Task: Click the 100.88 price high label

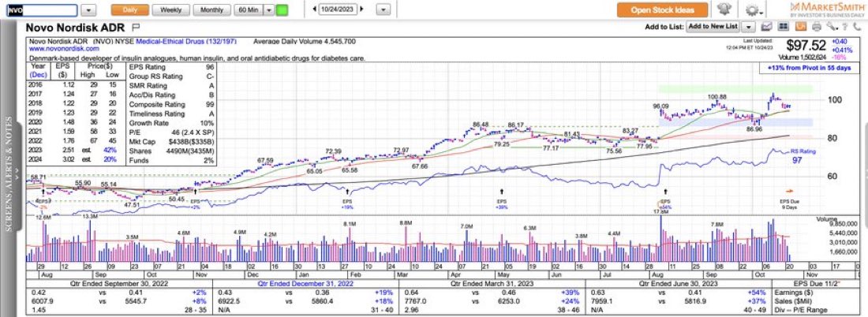Action: (716, 97)
